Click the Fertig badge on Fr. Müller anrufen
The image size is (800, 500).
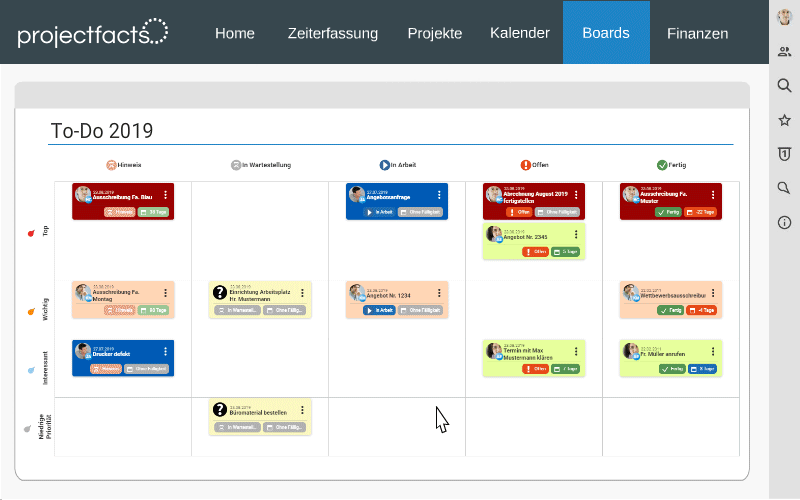pos(672,368)
